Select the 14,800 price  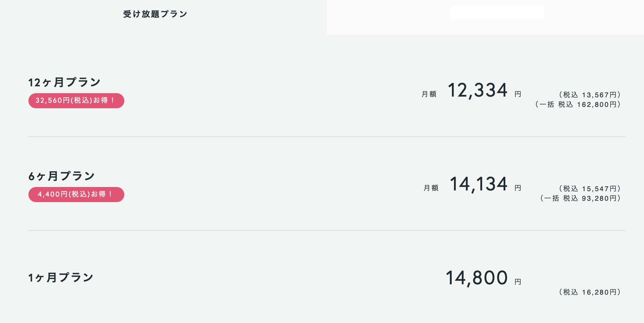477,278
